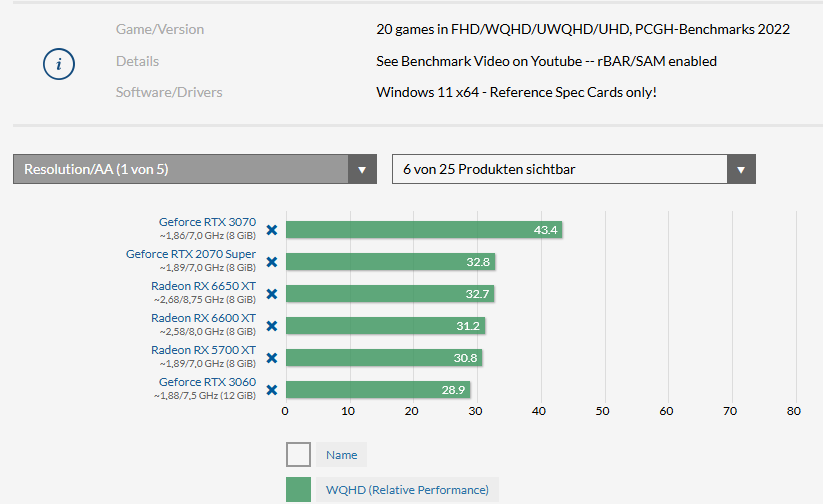Open the Geforce RTX 2070 Super link
This screenshot has height=504, width=823.
(x=191, y=254)
